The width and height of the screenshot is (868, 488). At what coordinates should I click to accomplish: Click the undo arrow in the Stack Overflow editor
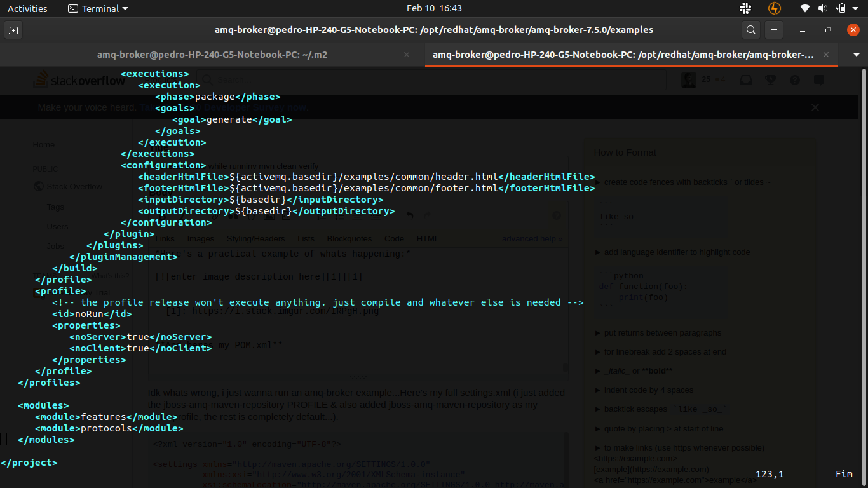click(410, 215)
